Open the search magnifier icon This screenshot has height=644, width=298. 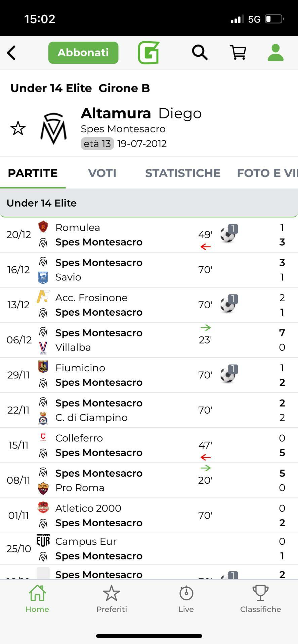pos(200,53)
